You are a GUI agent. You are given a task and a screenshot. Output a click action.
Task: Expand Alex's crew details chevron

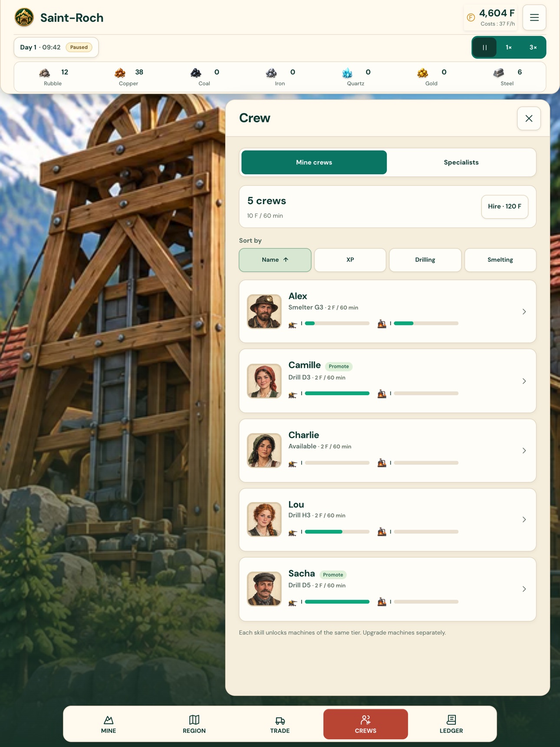coord(524,312)
